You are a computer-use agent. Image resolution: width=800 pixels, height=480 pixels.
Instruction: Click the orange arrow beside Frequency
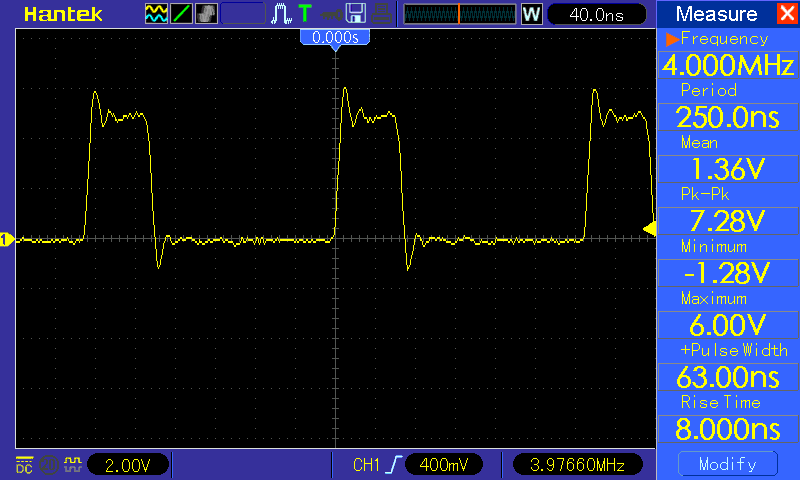[672, 39]
